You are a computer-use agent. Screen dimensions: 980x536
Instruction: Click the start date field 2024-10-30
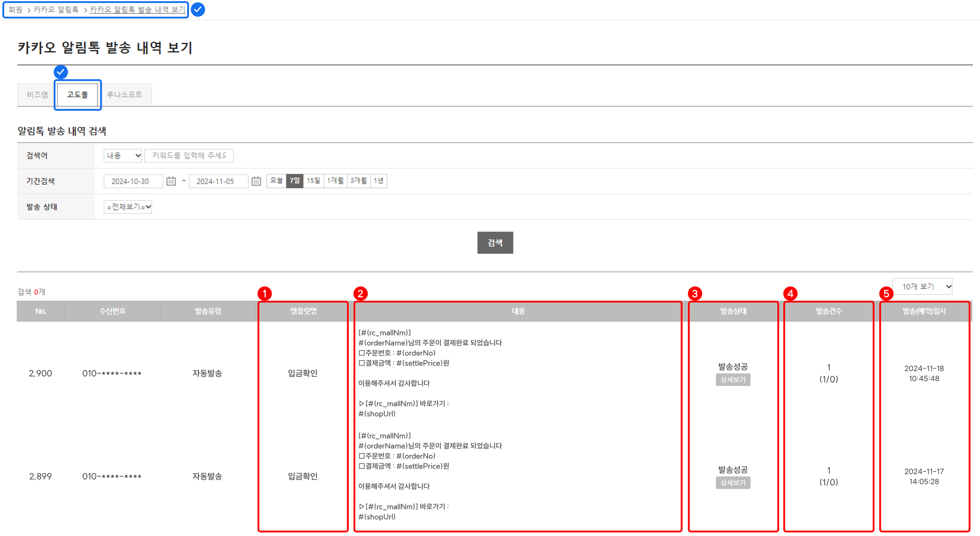133,181
